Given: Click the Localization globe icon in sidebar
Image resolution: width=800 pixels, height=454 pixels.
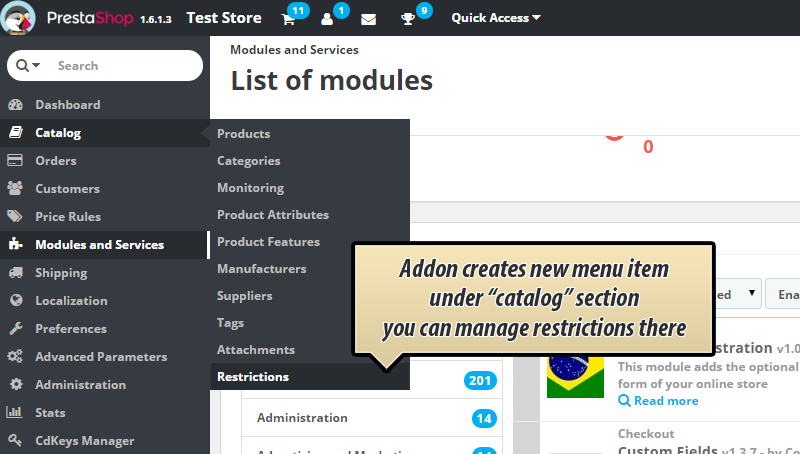Looking at the screenshot, I should tap(15, 301).
